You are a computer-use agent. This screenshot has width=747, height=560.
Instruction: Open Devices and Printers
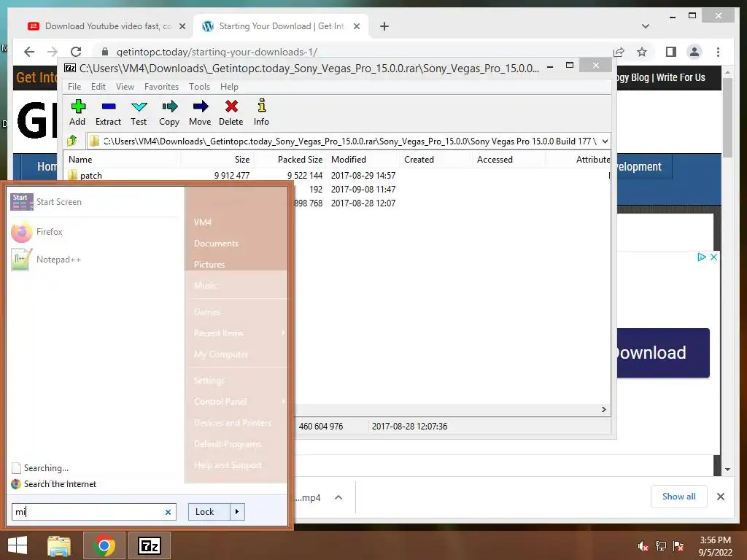tap(233, 422)
